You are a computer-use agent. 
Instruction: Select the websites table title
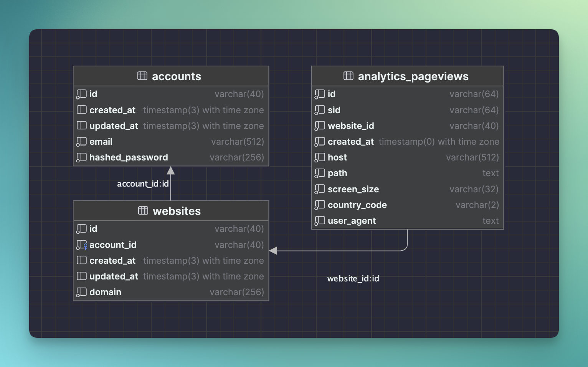point(177,211)
